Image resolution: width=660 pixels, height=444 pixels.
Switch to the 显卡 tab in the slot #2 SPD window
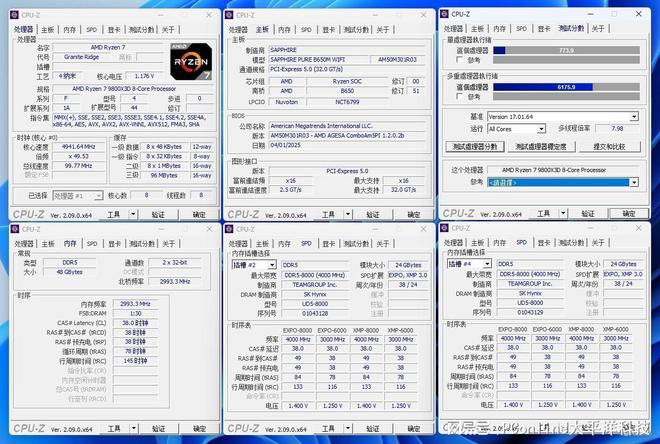click(328, 244)
